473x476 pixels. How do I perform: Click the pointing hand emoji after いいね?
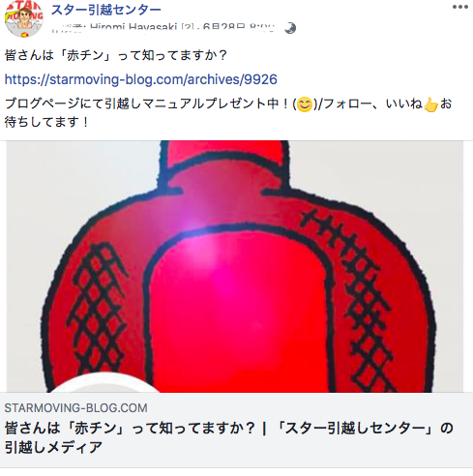(x=430, y=104)
